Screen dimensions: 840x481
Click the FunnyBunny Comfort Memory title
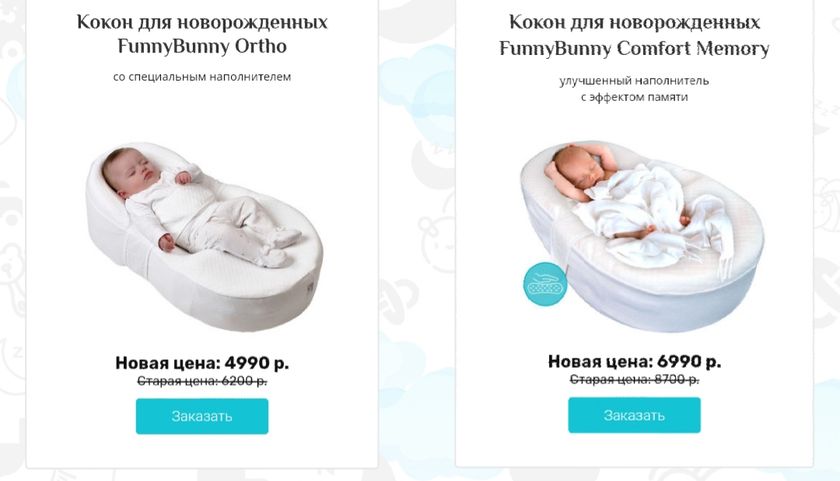634,35
